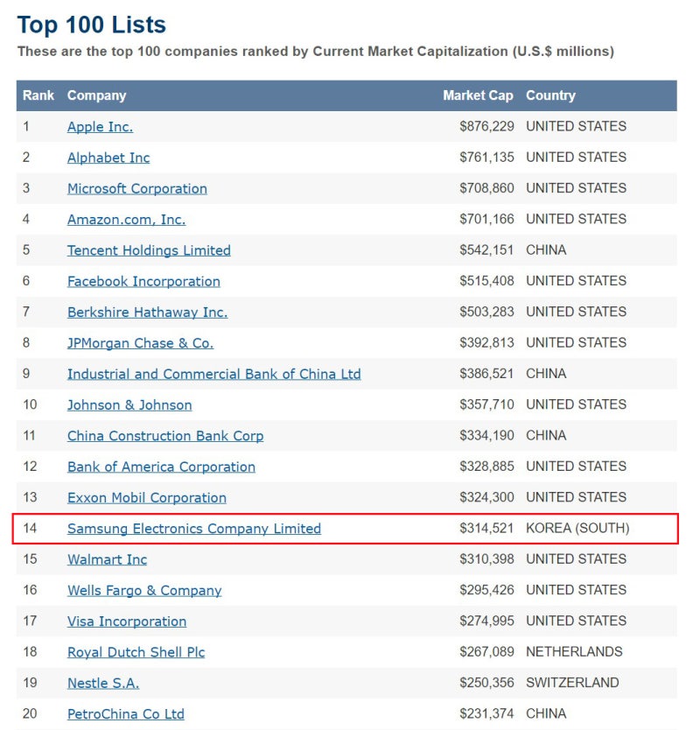
Task: Click Walmart's market cap $310,398
Action: [x=486, y=558]
